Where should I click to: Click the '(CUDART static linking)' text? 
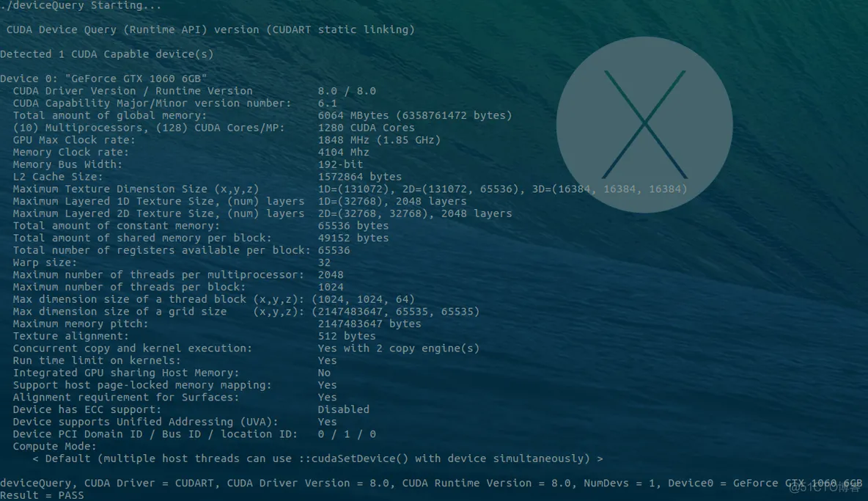tap(340, 30)
